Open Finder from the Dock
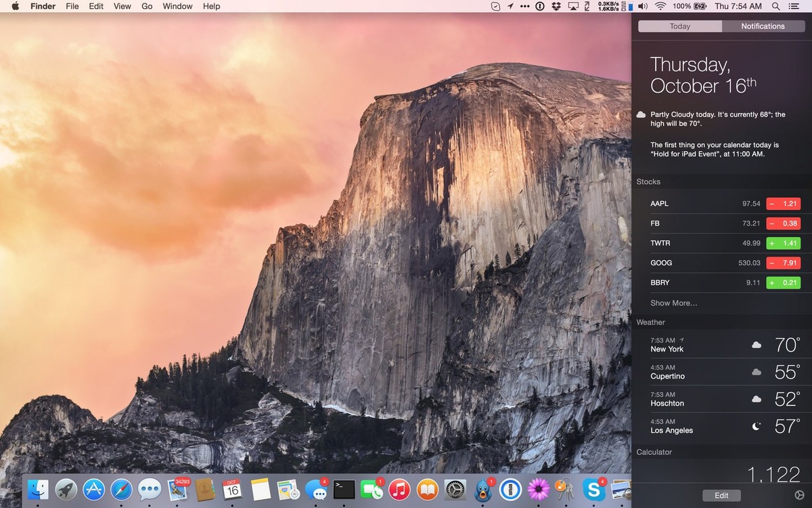The height and width of the screenshot is (508, 812). [39, 489]
